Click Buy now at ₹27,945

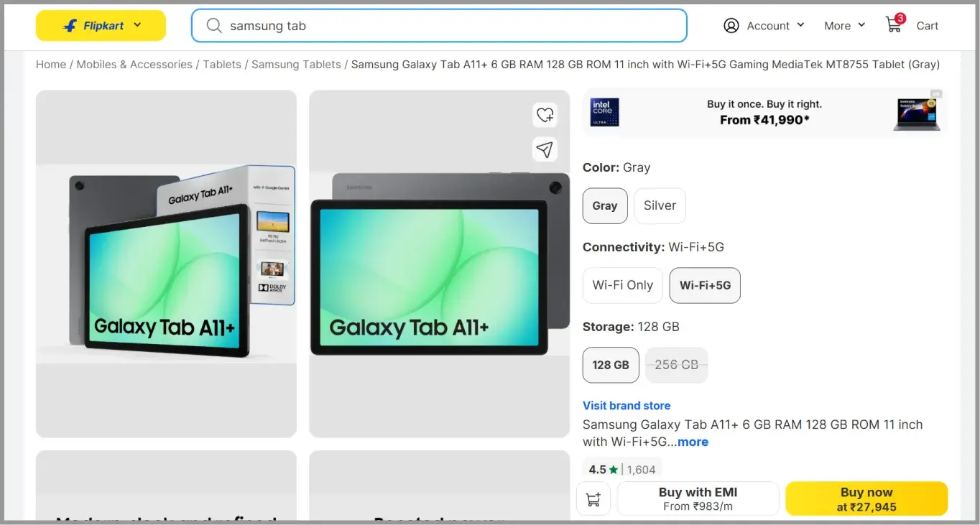click(x=866, y=498)
